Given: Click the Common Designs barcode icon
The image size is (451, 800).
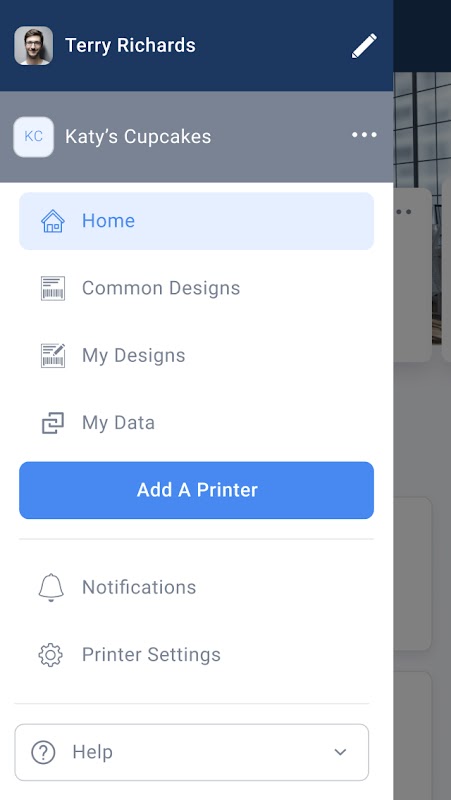Looking at the screenshot, I should pos(53,288).
